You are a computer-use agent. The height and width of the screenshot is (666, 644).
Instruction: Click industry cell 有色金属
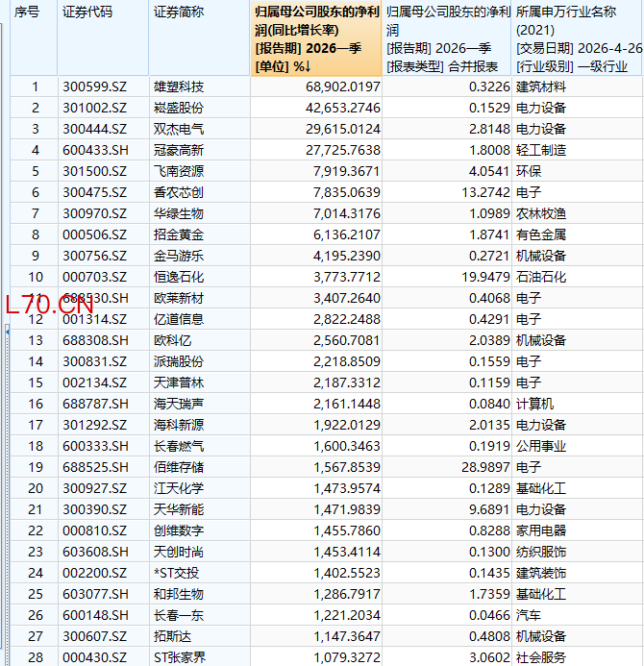(541, 234)
